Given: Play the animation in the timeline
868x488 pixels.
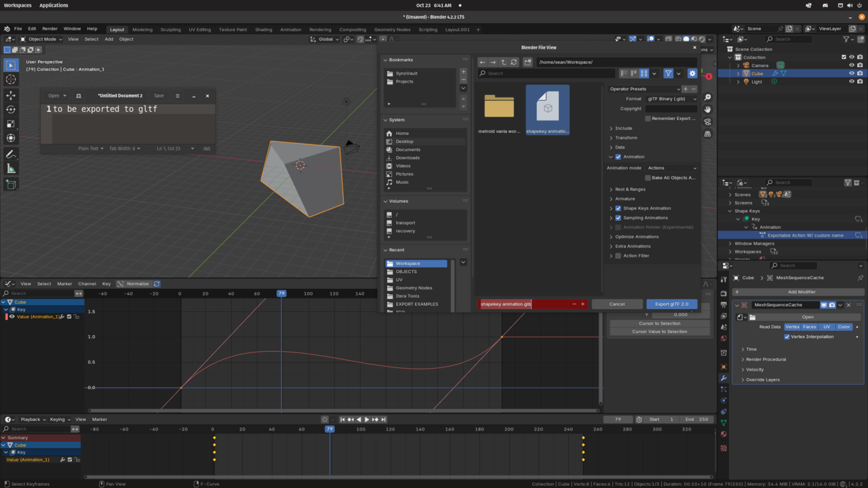Looking at the screenshot, I should 367,420.
